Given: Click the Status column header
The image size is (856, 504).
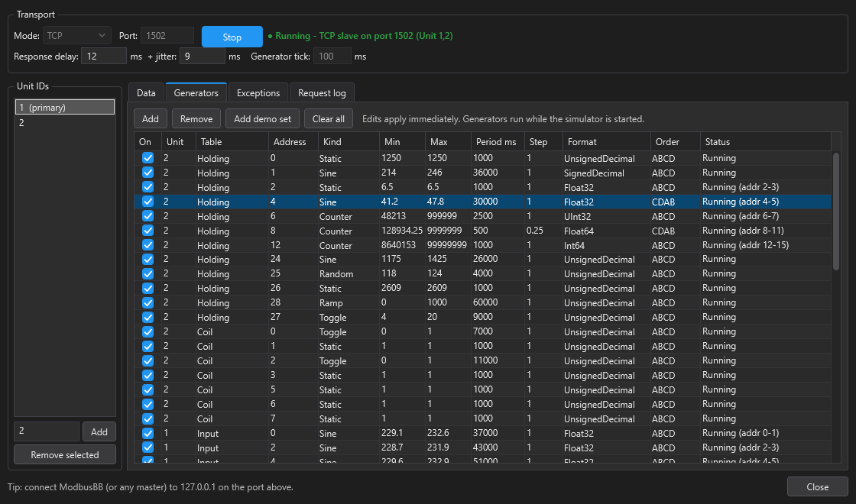Looking at the screenshot, I should pos(766,142).
